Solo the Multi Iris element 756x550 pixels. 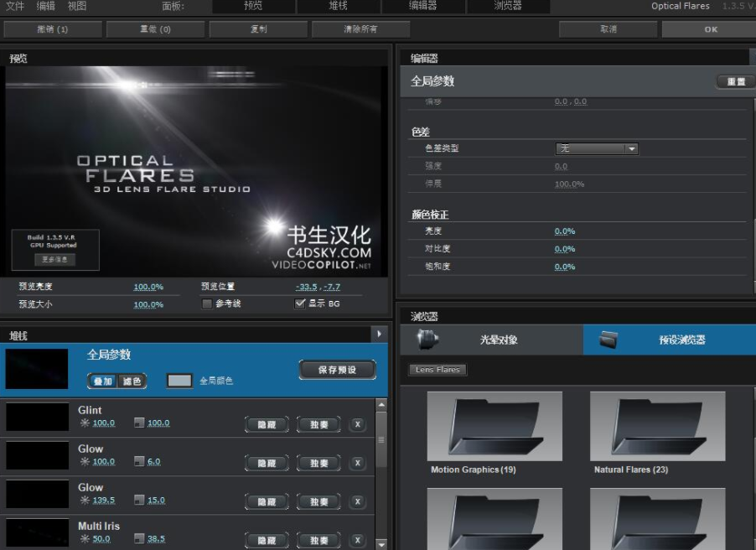coord(318,540)
